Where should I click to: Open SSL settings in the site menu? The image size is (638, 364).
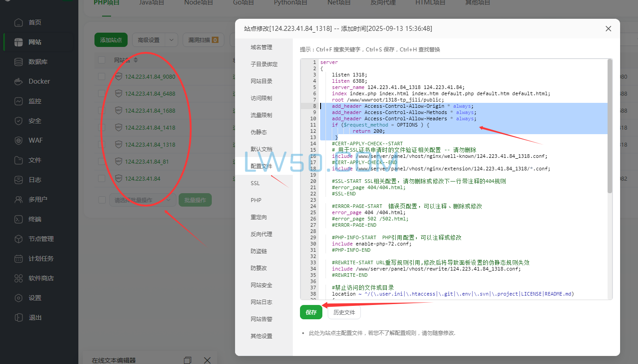(x=255, y=183)
